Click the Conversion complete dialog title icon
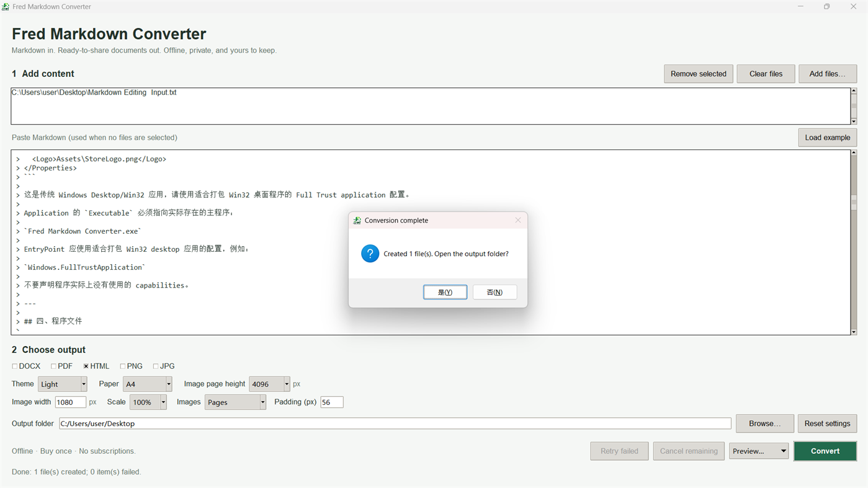 pos(357,220)
